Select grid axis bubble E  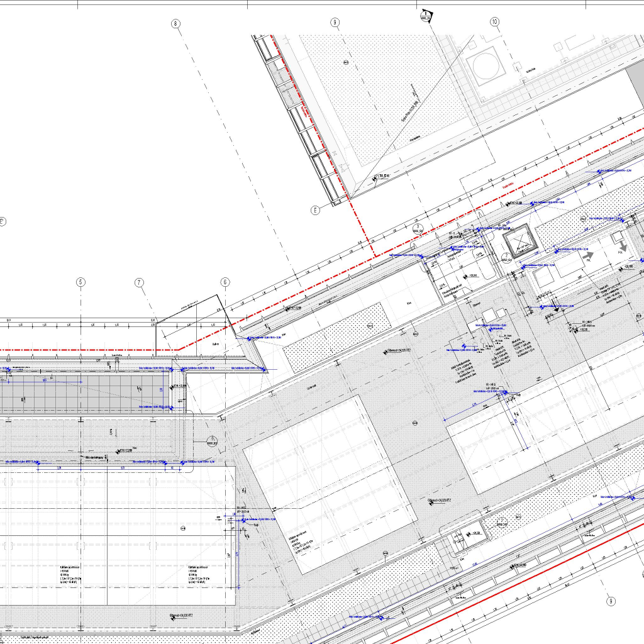[x=315, y=210]
